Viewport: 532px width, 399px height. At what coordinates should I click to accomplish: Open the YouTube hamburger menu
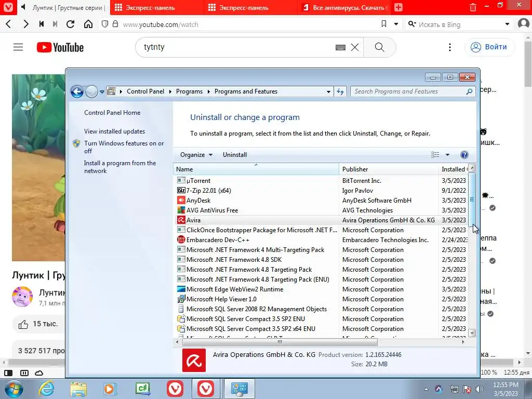pyautogui.click(x=18, y=47)
